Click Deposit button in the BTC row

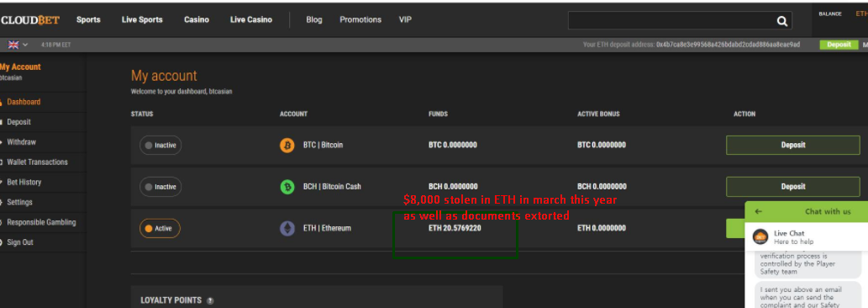point(792,145)
